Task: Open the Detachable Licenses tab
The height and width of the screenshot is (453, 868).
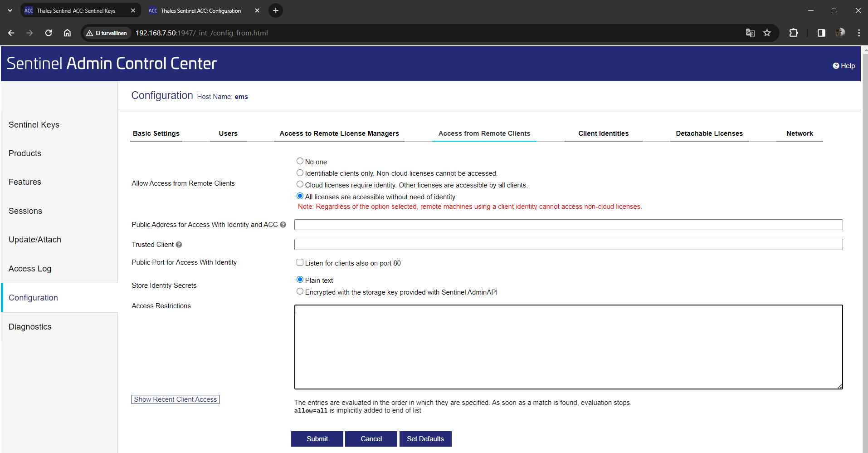Action: pos(709,133)
